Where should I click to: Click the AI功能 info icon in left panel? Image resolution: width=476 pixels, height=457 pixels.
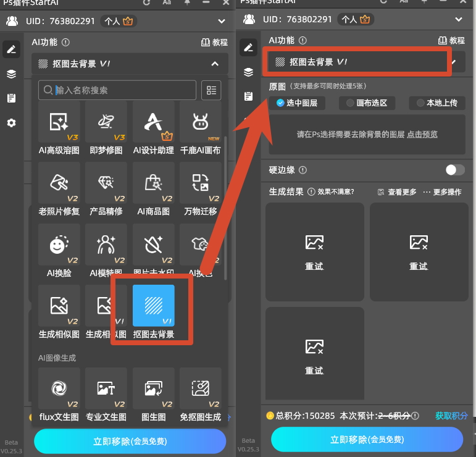[65, 42]
